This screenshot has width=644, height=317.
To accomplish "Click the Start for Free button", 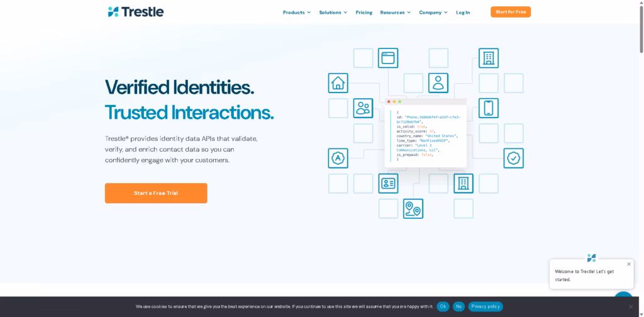I will pyautogui.click(x=511, y=12).
